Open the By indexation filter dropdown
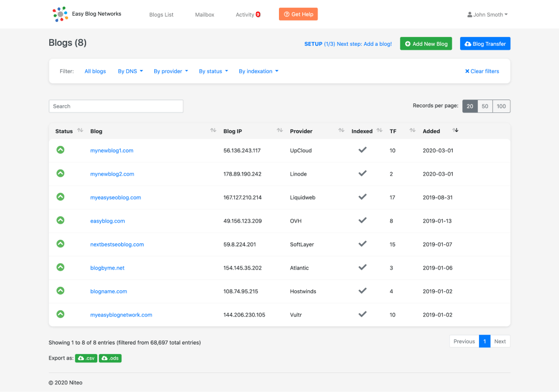Viewport: 559px width, 392px height. (x=258, y=72)
